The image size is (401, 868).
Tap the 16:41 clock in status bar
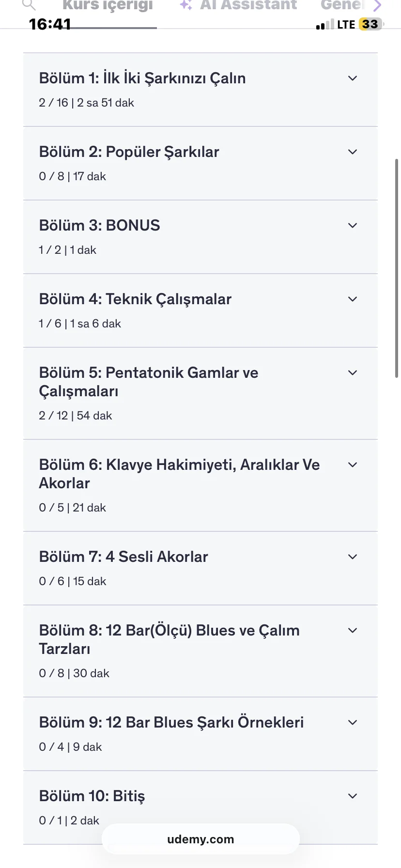pyautogui.click(x=50, y=24)
